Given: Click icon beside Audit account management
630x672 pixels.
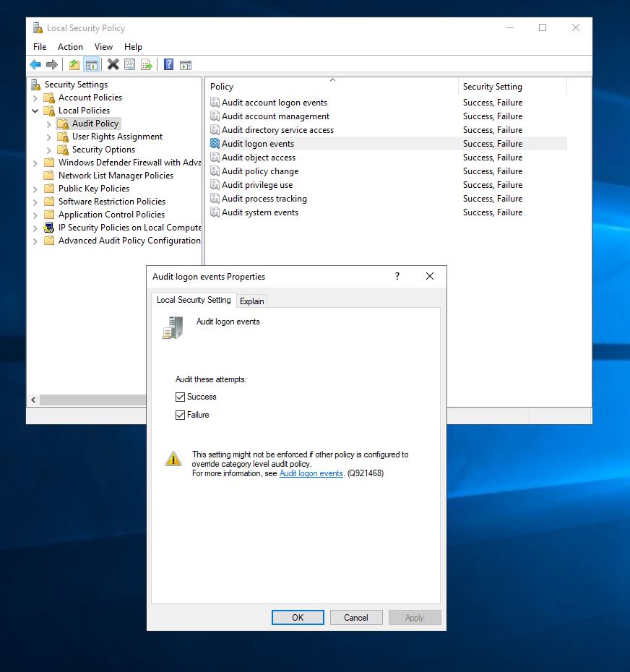Looking at the screenshot, I should click(215, 116).
